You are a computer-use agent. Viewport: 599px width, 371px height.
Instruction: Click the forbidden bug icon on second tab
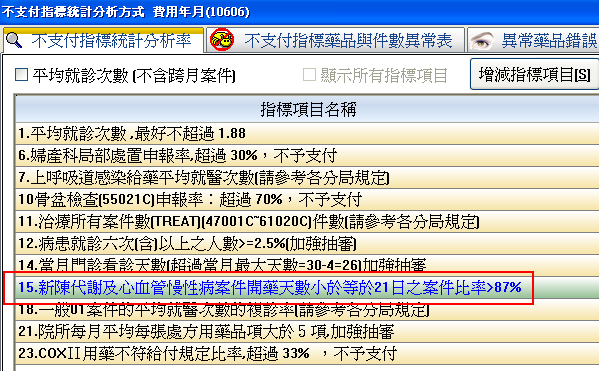point(222,40)
